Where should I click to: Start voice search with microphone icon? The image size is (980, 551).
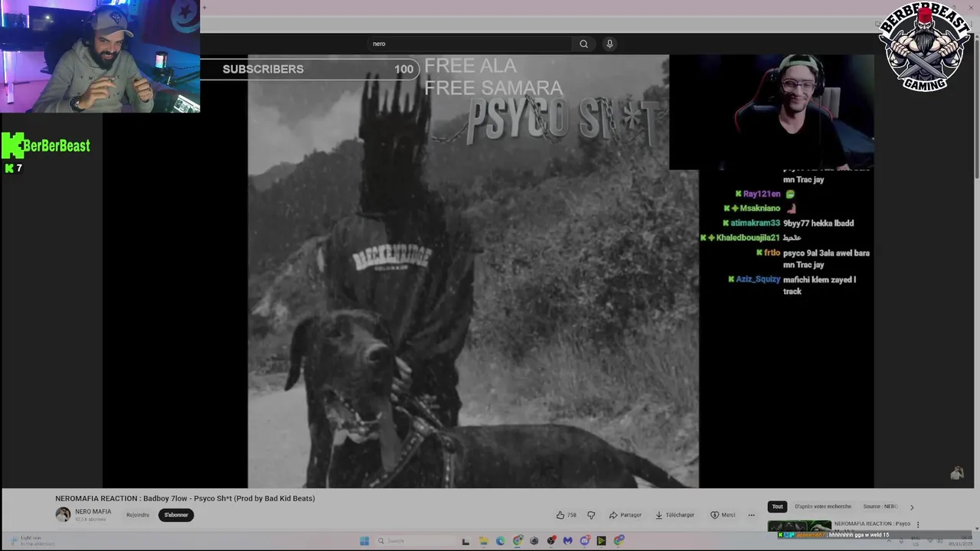point(609,44)
